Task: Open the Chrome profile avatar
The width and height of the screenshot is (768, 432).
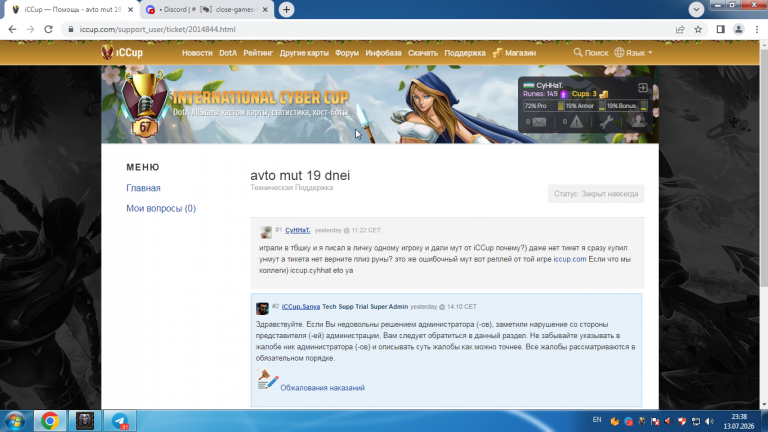Action: point(738,29)
